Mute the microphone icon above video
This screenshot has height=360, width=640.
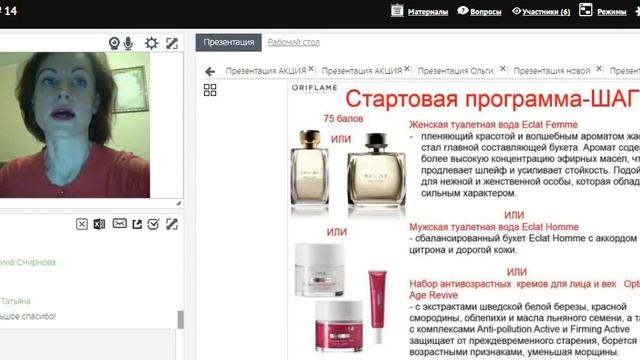pos(128,43)
